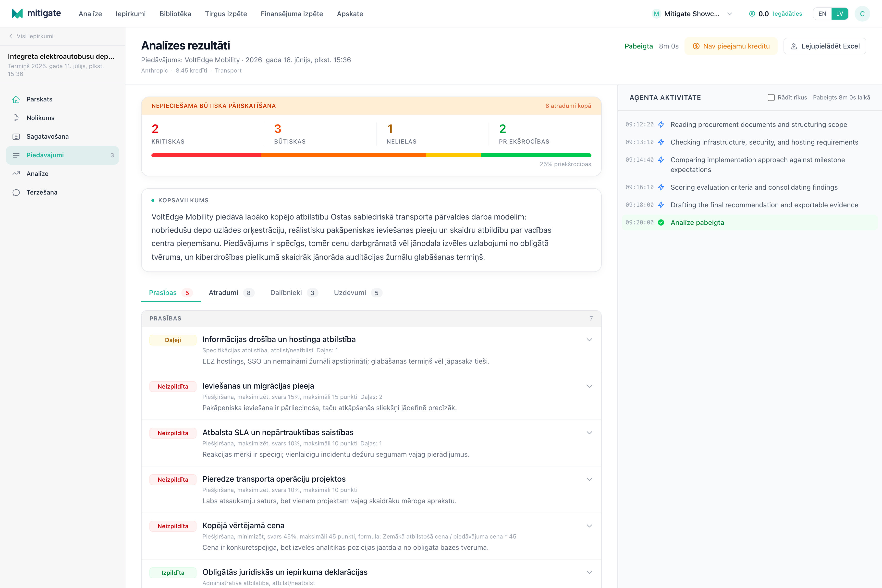Image resolution: width=882 pixels, height=588 pixels.
Task: Click the Piedāvājumi list icon
Action: (x=16, y=155)
